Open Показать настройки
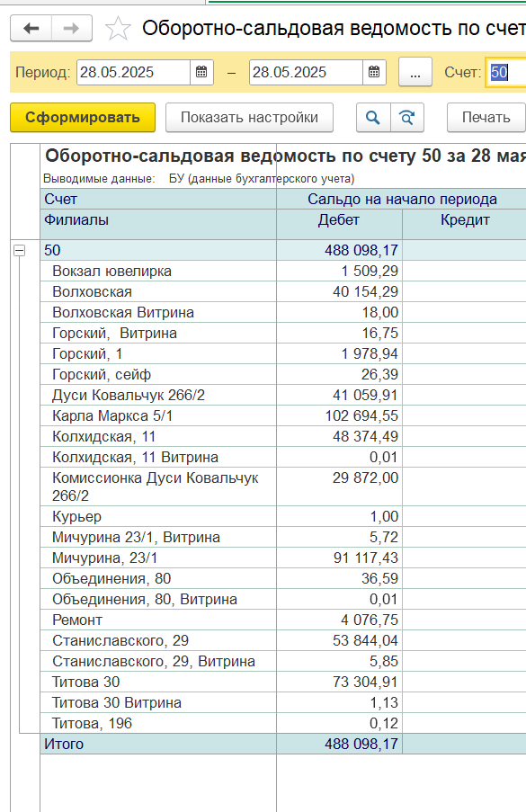 tap(250, 118)
